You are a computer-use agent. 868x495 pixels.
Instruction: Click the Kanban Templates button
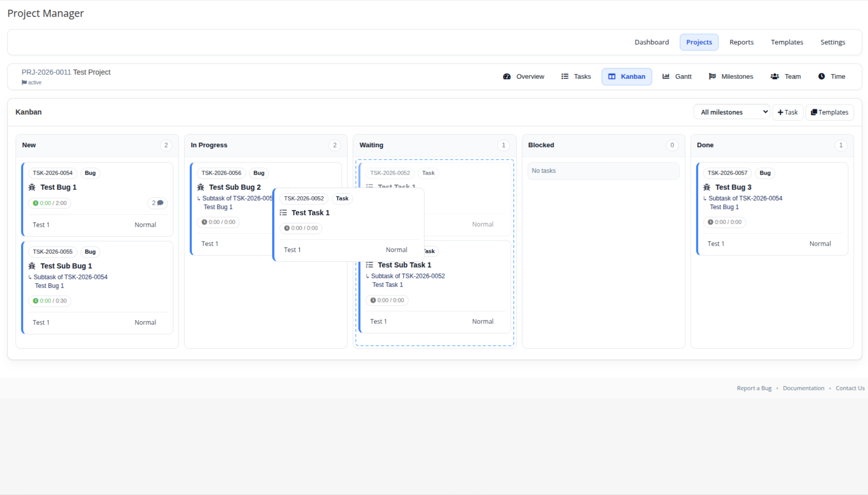[830, 112]
